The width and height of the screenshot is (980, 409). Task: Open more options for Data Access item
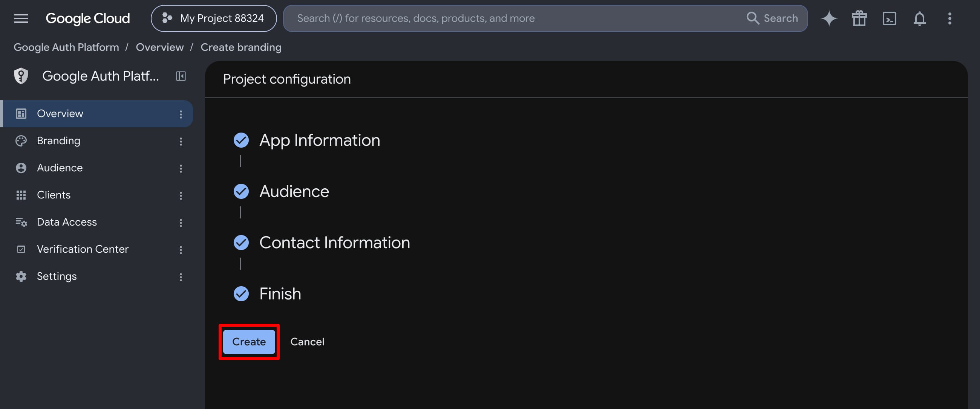(x=181, y=223)
